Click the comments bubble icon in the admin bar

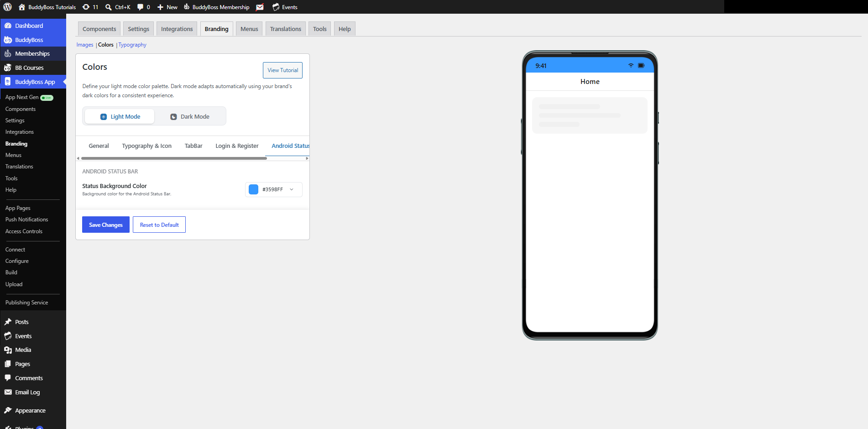coord(140,7)
